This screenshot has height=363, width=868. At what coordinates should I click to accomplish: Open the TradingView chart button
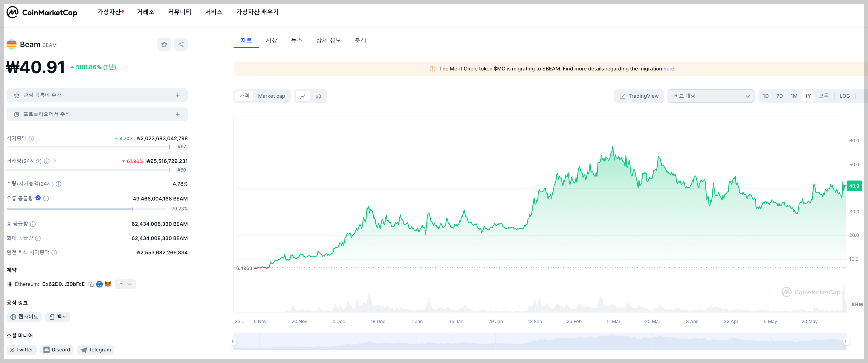639,96
